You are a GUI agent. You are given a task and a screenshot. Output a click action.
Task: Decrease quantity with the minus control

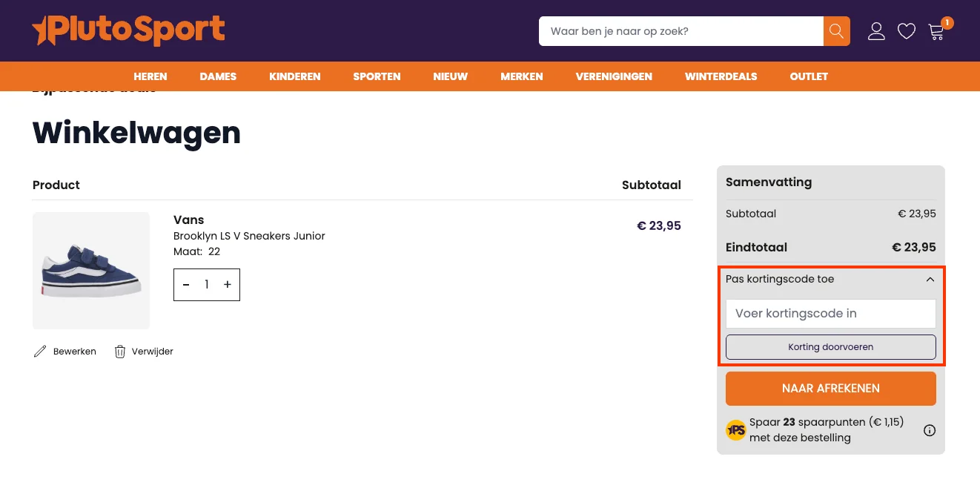coord(186,284)
